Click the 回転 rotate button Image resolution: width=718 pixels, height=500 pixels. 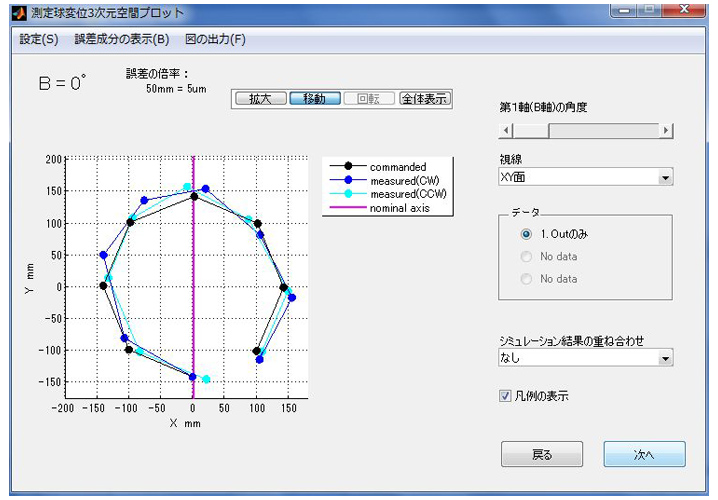369,98
